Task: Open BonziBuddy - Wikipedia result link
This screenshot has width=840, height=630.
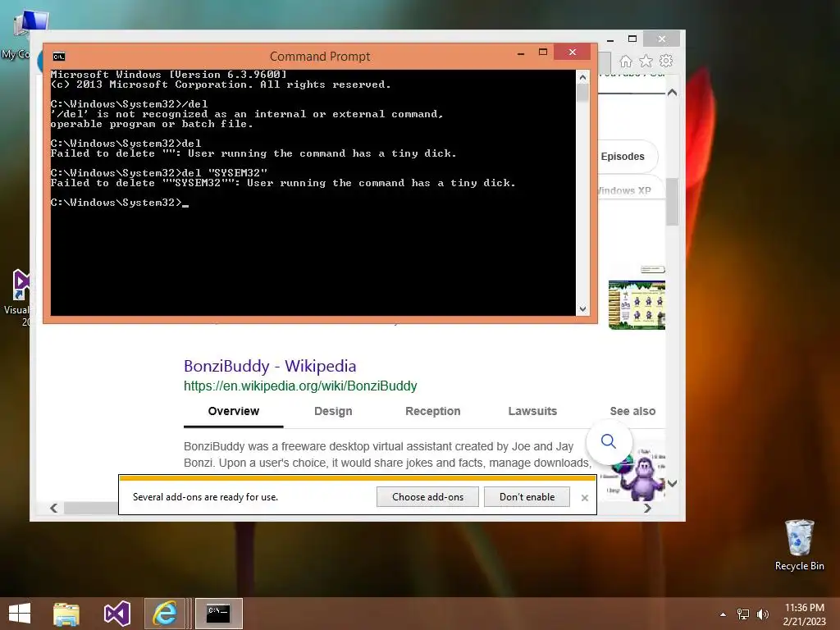Action: [x=270, y=366]
